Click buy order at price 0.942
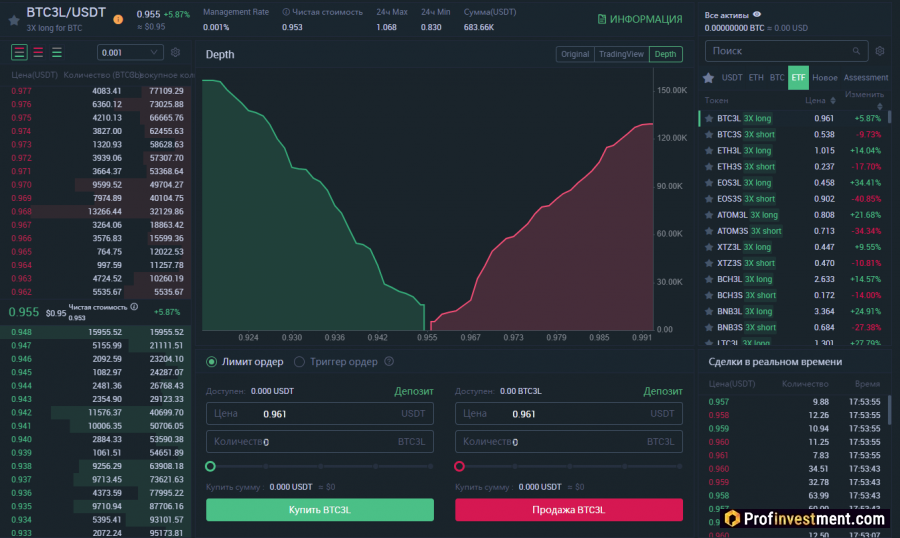900x538 pixels. [x=96, y=413]
